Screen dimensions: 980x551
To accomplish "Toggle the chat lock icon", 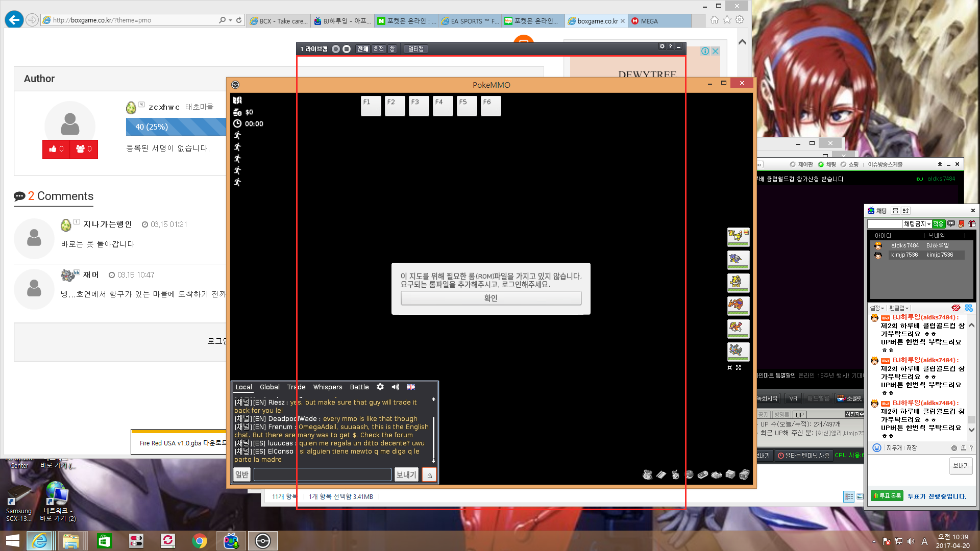I will coord(429,475).
